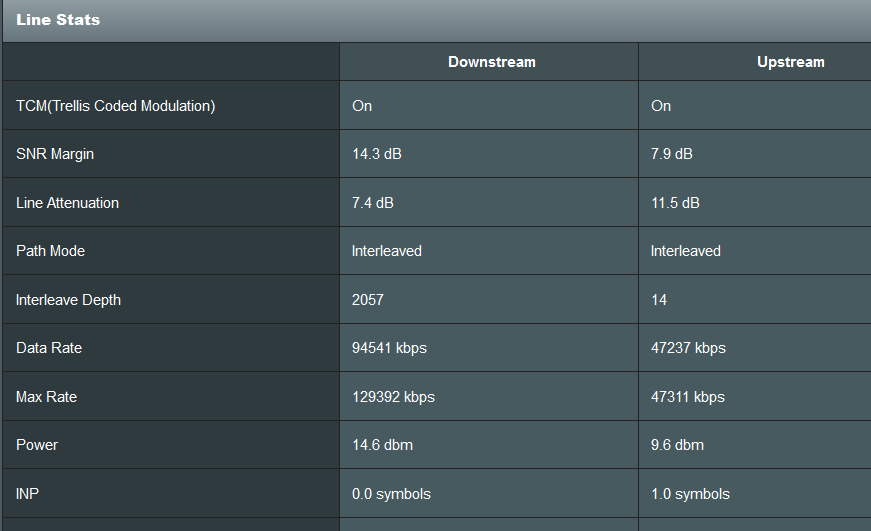Select downstream data rate 94541 kbps

click(389, 348)
